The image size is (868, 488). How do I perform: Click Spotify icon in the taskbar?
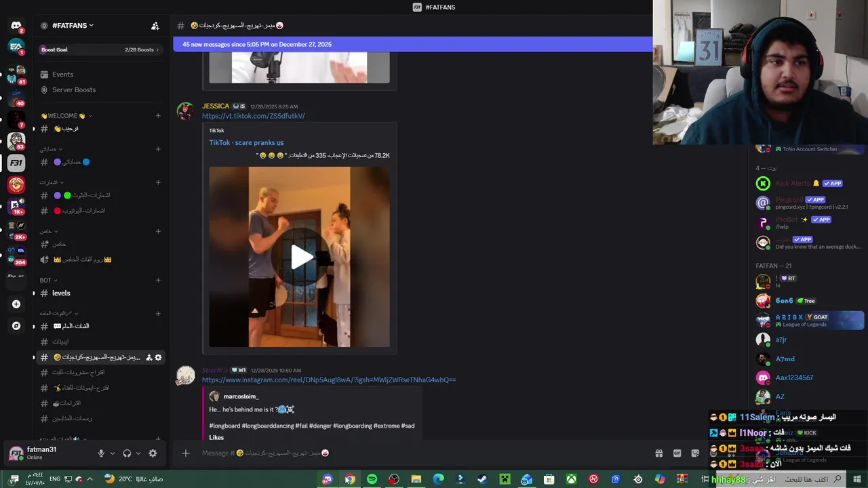pyautogui.click(x=372, y=479)
